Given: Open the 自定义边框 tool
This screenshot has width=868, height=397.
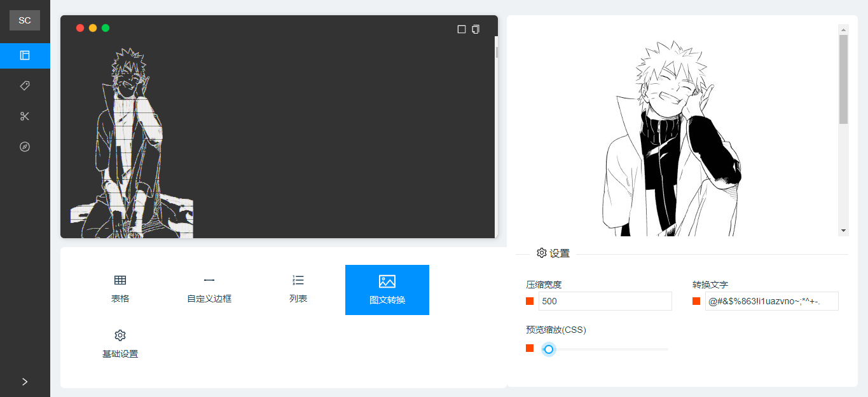Looking at the screenshot, I should click(209, 290).
